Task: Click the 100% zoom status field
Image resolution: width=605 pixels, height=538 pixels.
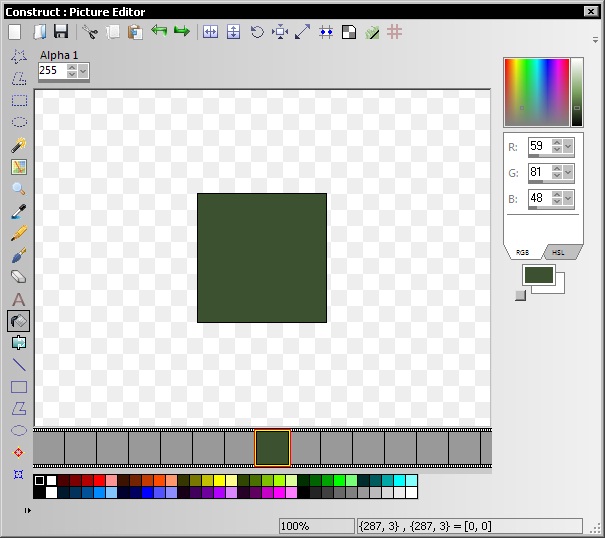Action: pyautogui.click(x=316, y=526)
